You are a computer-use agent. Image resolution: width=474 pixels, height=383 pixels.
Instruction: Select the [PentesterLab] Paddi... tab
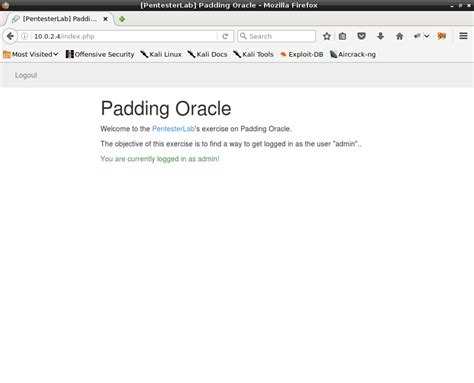coord(59,19)
